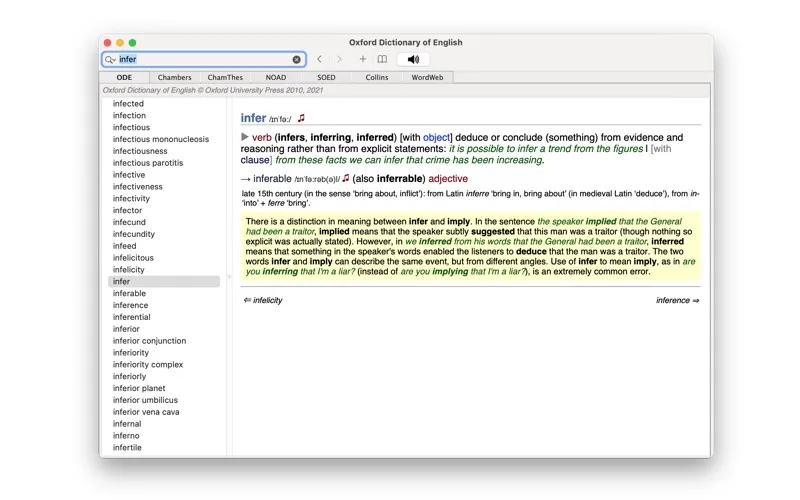This screenshot has height=500, width=800.
Task: Minimize the window with the yellow button
Action: [120, 43]
